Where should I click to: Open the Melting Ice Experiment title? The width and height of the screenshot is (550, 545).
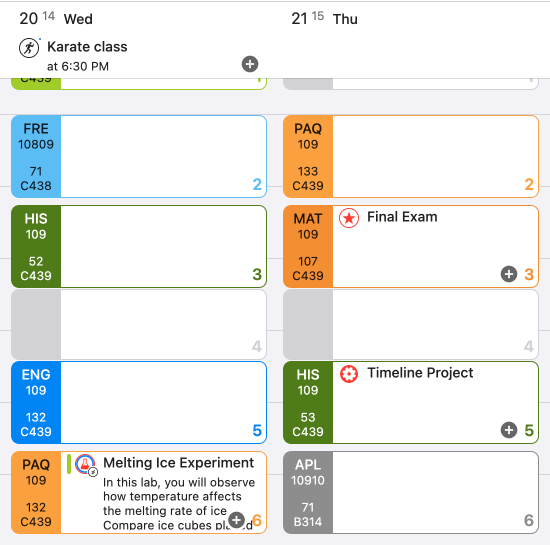click(179, 463)
